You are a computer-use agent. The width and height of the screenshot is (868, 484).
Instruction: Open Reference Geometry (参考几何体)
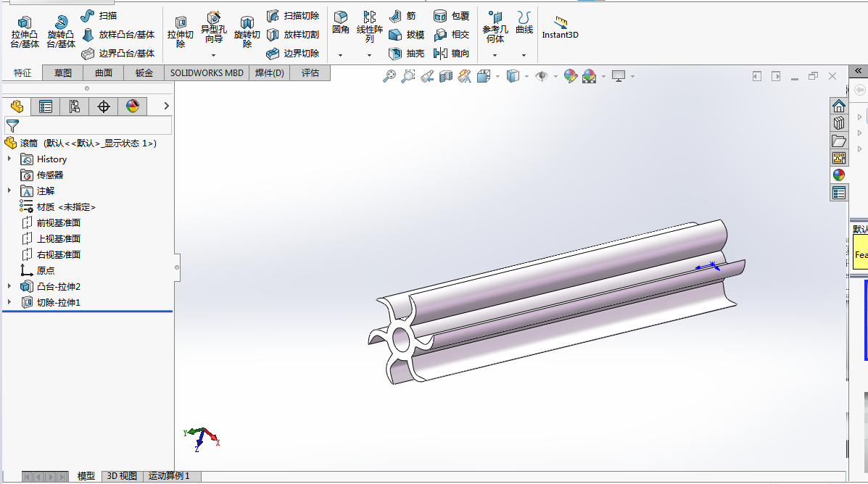495,27
